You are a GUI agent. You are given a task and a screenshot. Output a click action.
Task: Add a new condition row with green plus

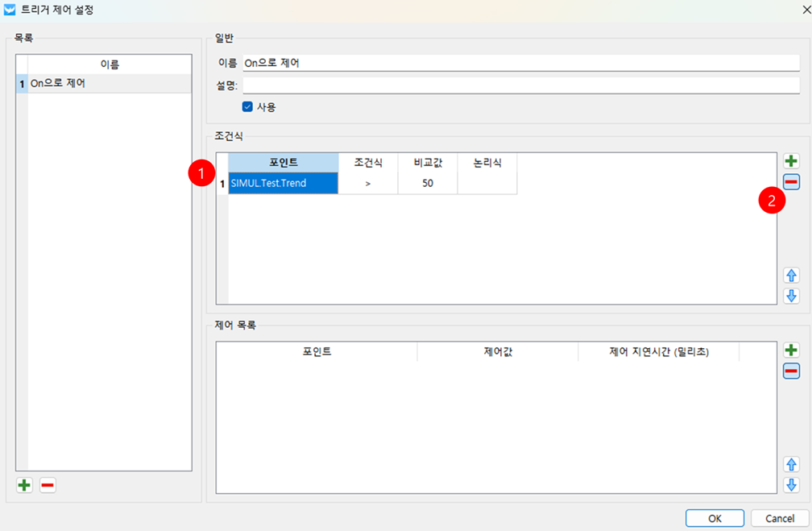791,161
